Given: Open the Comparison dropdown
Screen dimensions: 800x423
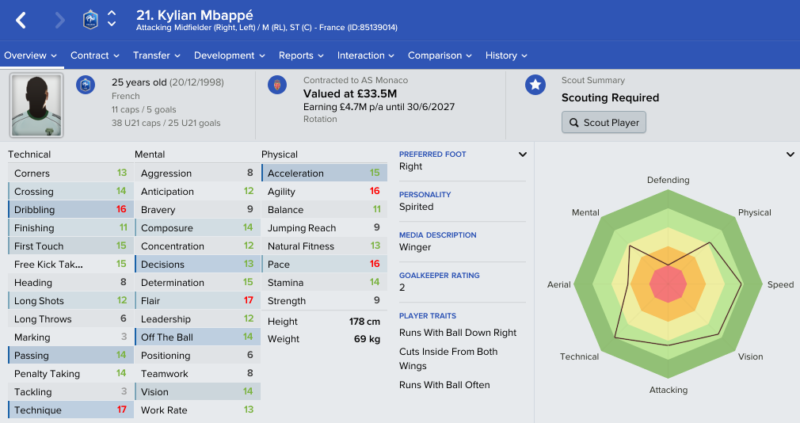Looking at the screenshot, I should click(x=440, y=56).
